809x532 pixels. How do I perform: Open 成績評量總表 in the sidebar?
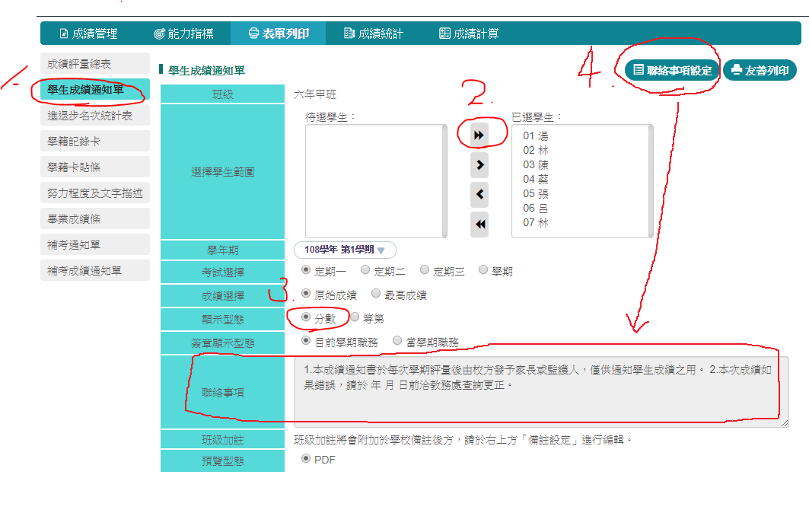[x=94, y=64]
